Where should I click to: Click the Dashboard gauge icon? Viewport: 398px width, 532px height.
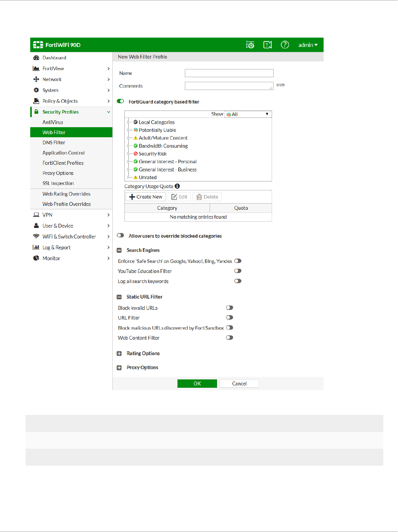pos(36,58)
